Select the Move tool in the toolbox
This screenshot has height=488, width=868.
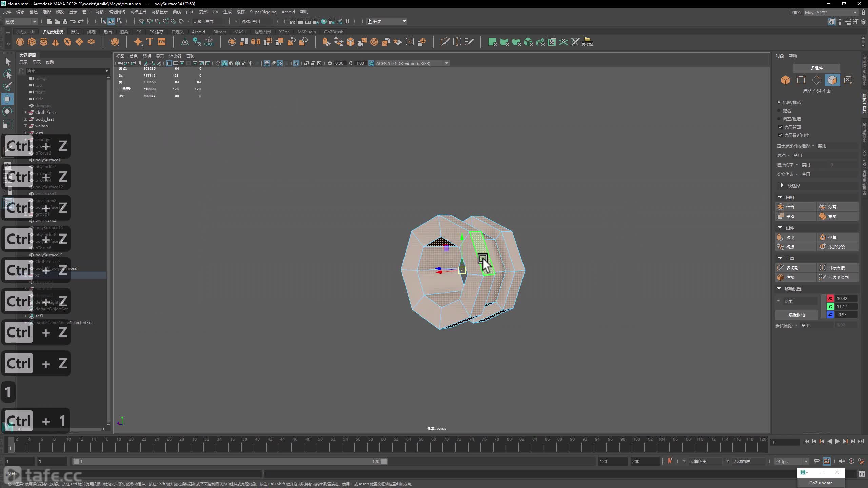click(x=7, y=99)
